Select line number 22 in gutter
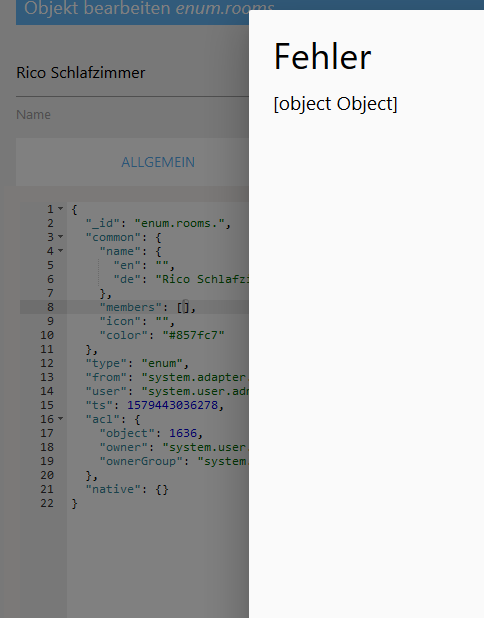 coord(47,503)
